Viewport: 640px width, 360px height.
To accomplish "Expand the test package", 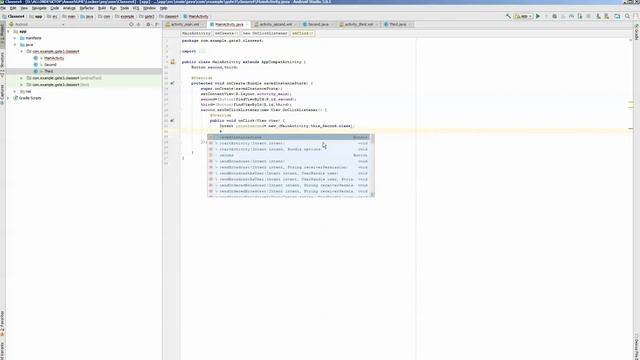I will point(22,84).
